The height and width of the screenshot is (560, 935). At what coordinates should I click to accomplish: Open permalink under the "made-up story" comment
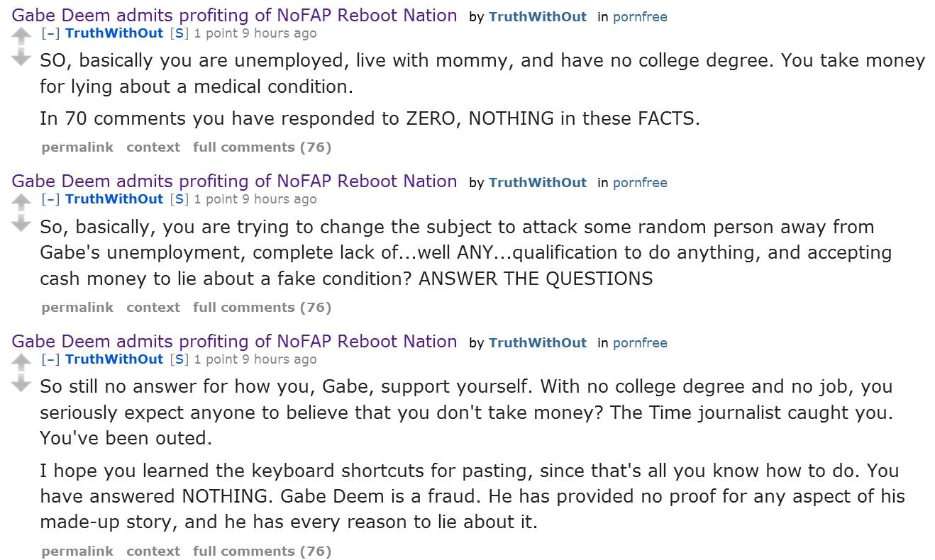coord(77,551)
